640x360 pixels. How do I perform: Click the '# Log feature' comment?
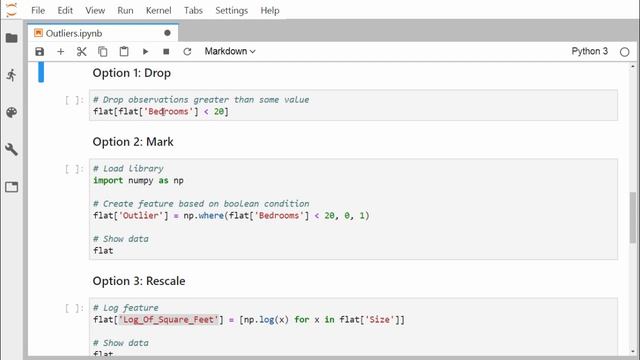(x=126, y=308)
